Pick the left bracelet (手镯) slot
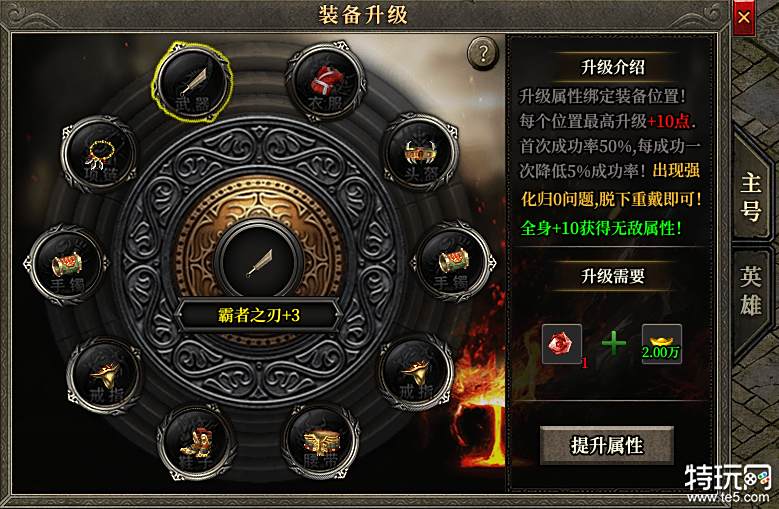This screenshot has height=509, width=779. [x=67, y=264]
